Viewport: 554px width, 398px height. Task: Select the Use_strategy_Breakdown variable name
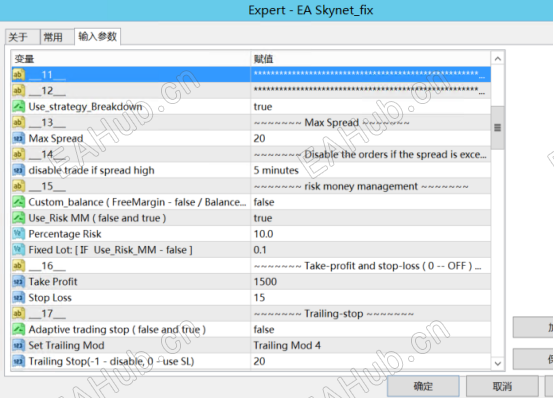[85, 106]
